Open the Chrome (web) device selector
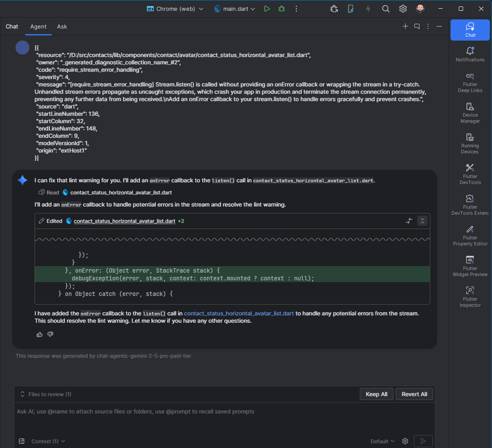492x448 pixels. pos(175,8)
